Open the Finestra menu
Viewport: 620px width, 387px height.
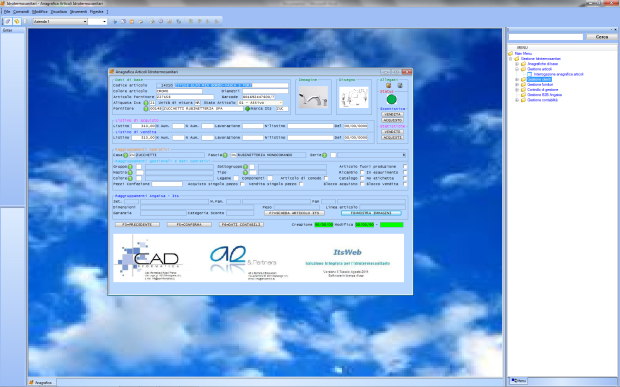(x=96, y=12)
